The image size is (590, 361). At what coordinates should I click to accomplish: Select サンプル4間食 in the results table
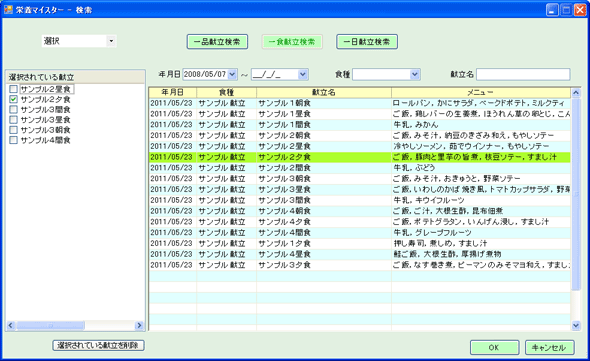[x=360, y=233]
